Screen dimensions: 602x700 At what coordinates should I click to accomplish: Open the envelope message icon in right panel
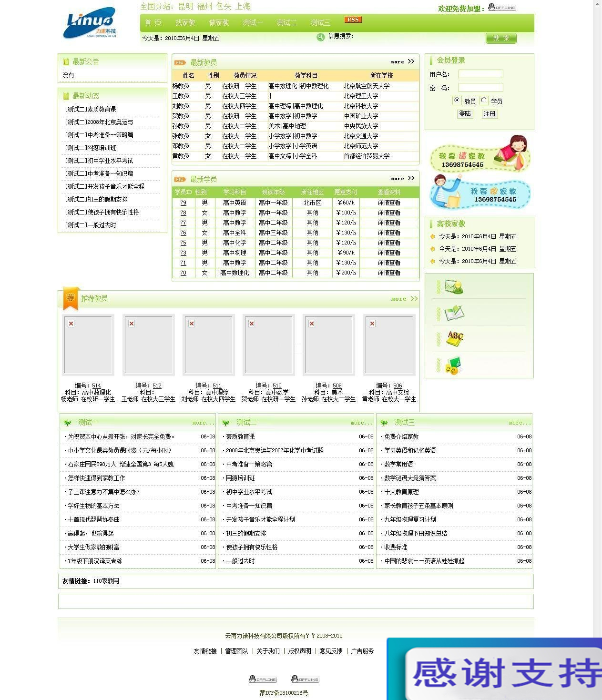coord(453,286)
